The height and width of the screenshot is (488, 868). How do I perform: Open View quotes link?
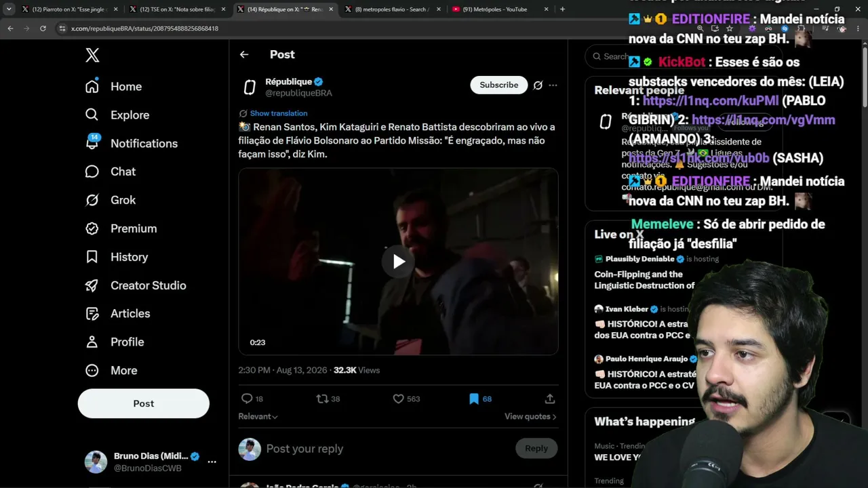tap(530, 416)
